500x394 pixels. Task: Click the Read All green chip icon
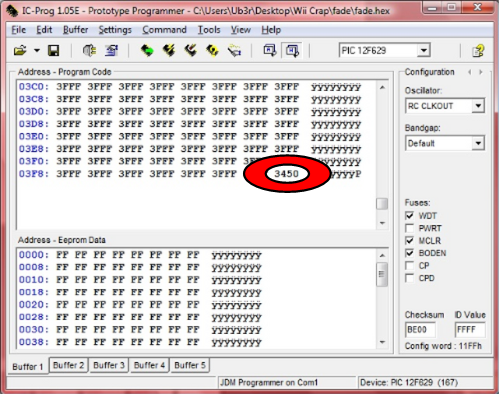pos(147,51)
